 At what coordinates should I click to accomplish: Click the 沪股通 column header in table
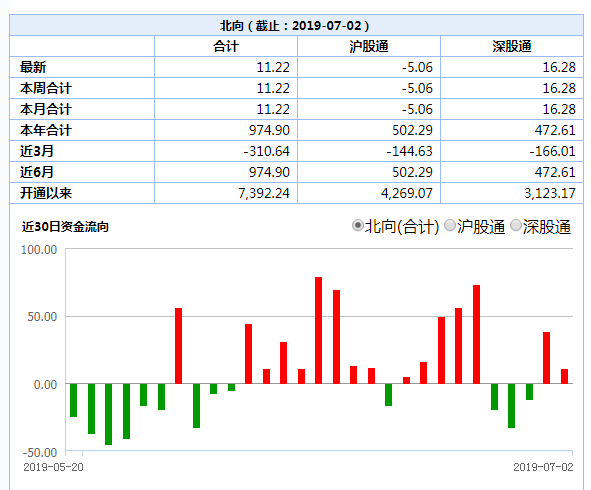(369, 46)
